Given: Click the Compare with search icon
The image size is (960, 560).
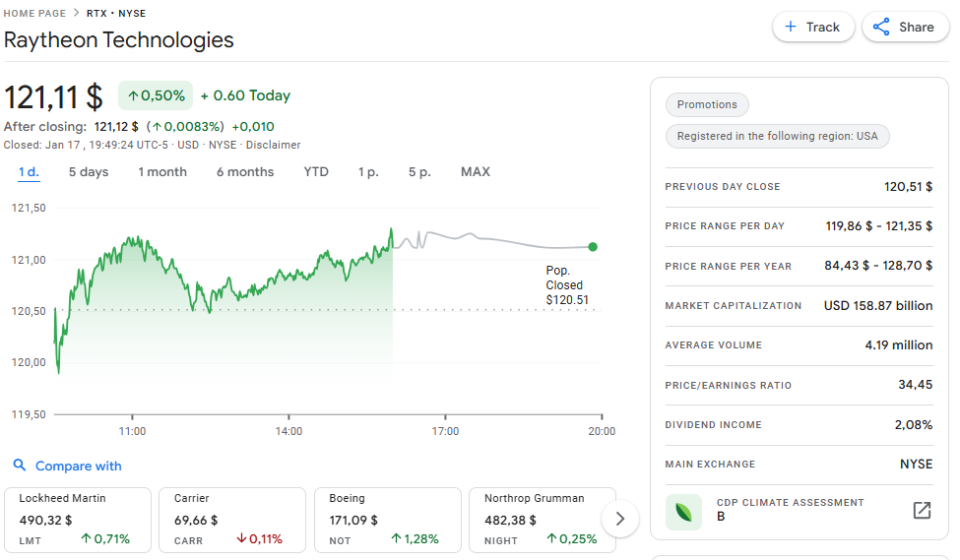Looking at the screenshot, I should point(20,466).
